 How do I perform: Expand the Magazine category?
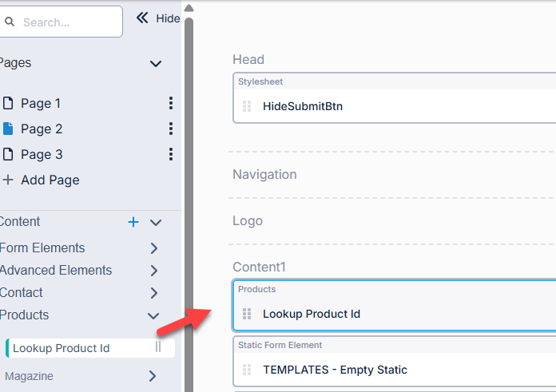pyautogui.click(x=153, y=376)
